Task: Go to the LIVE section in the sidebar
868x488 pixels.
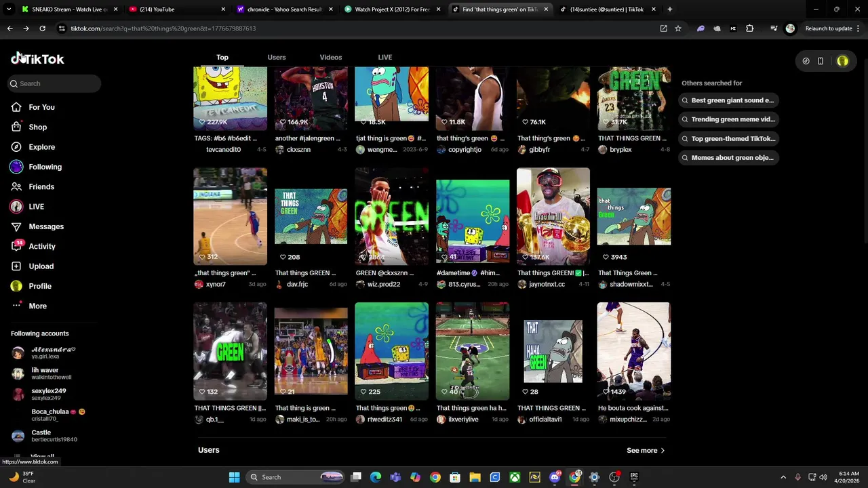Action: 36,207
